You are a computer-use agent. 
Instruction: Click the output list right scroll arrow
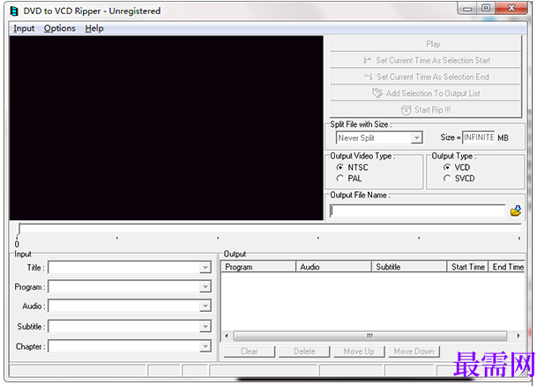pos(518,336)
